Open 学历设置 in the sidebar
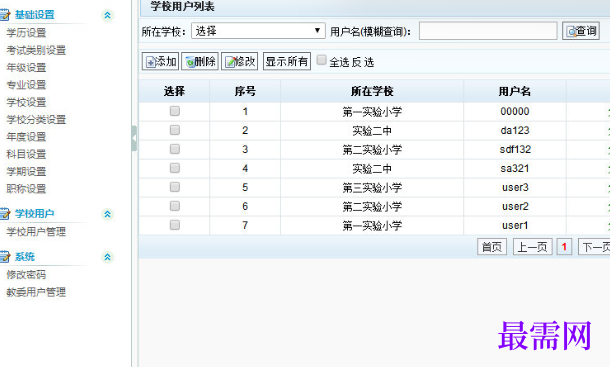610x367 pixels. [26, 33]
